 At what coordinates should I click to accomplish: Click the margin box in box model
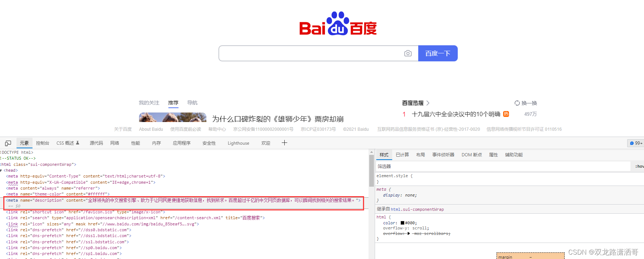(530, 256)
